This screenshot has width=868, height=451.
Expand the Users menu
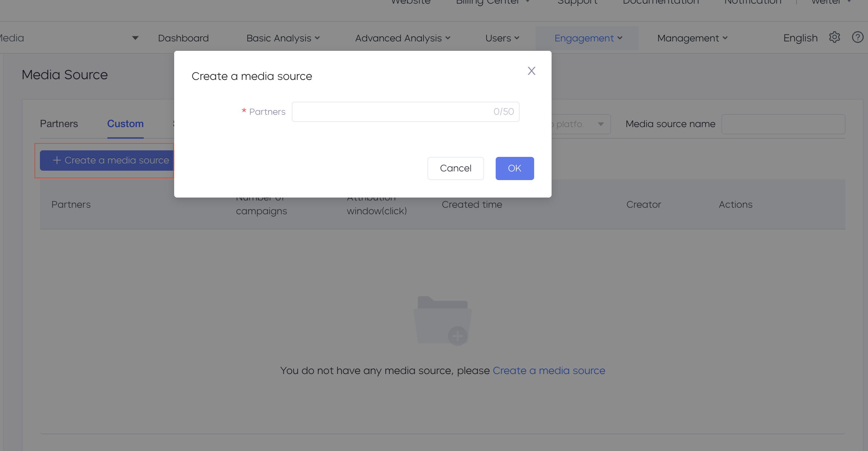[x=502, y=38]
